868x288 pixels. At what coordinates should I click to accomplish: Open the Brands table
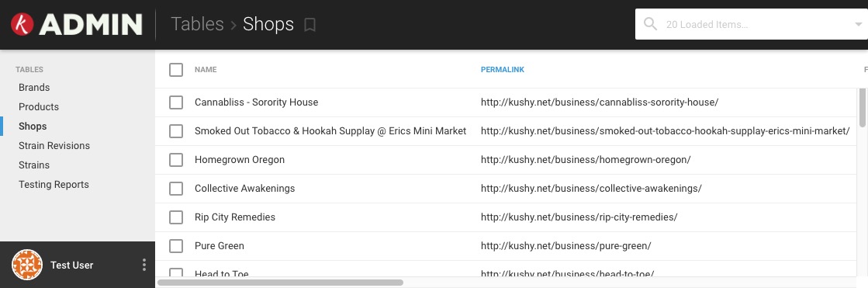tap(34, 88)
